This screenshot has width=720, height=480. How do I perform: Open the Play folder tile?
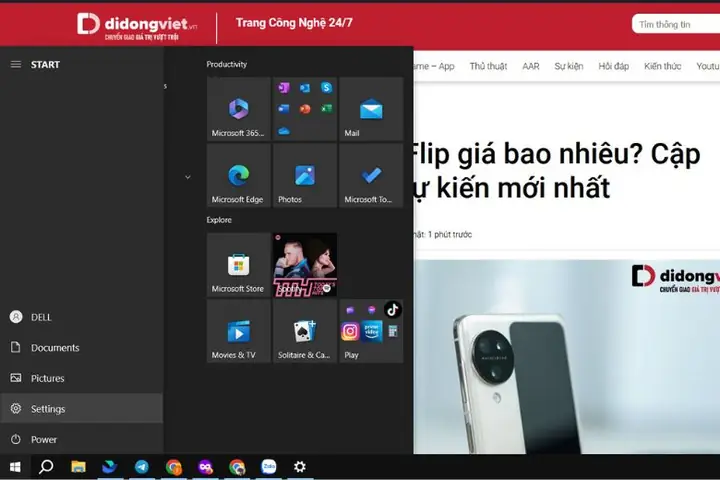click(x=371, y=331)
